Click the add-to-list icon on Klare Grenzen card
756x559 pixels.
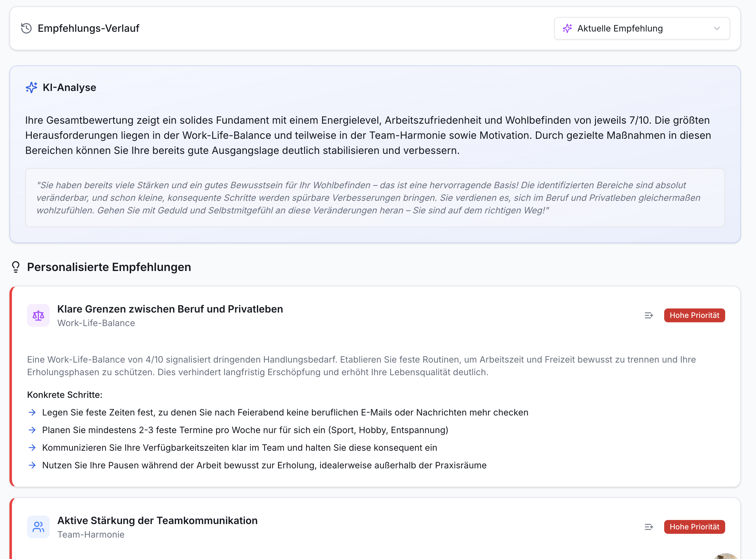648,315
